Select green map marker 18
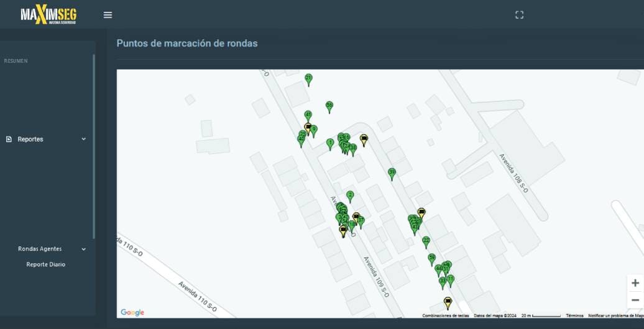 click(352, 227)
